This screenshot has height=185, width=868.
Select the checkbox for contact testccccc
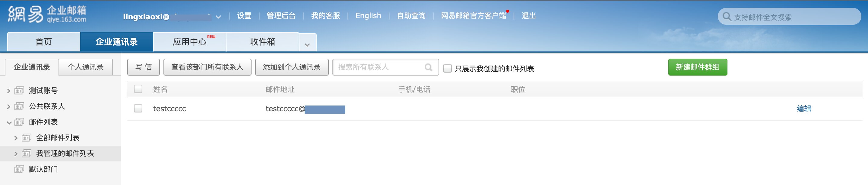[x=138, y=108]
